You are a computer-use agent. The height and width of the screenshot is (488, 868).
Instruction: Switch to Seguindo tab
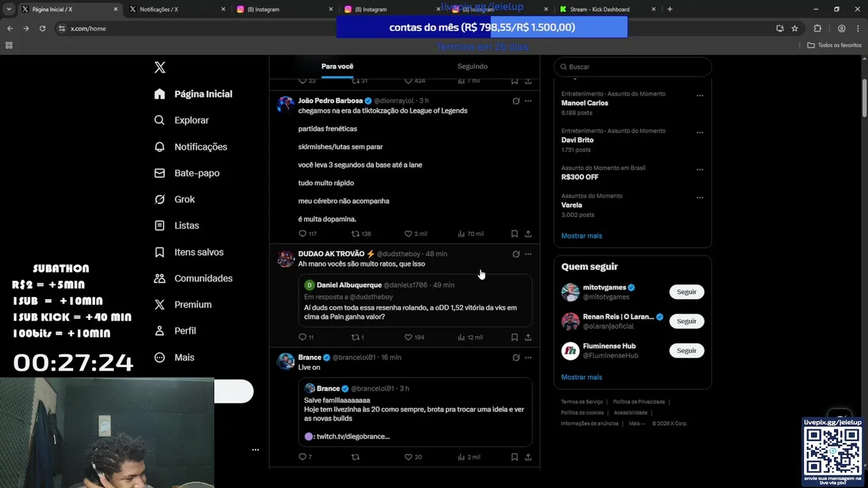473,66
